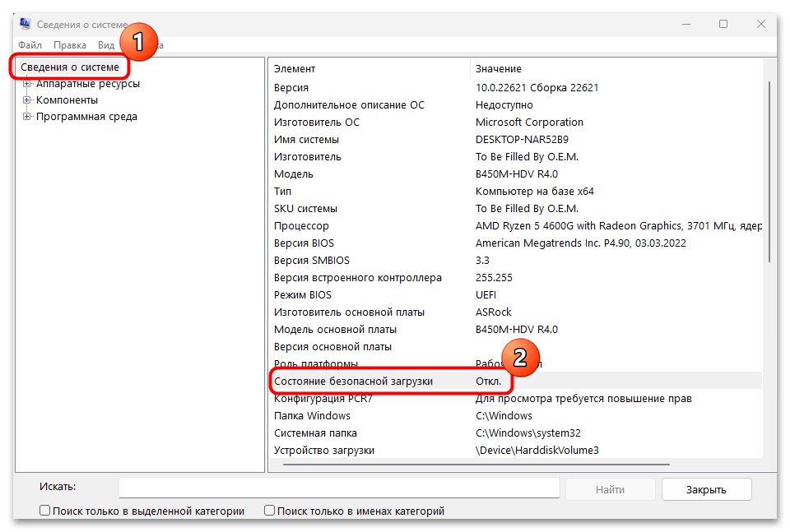Select the Состояние безопасной загрузки row
This screenshot has width=790, height=532.
(354, 382)
